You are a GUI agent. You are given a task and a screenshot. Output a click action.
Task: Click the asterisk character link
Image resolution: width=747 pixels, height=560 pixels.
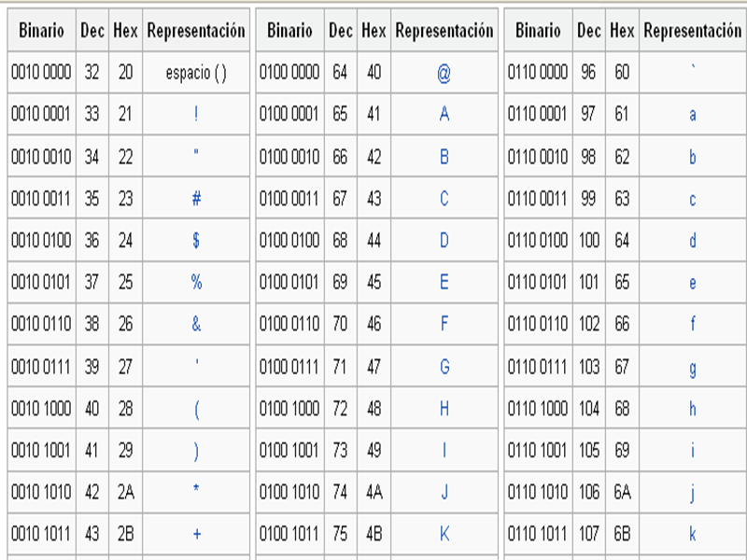(x=196, y=488)
